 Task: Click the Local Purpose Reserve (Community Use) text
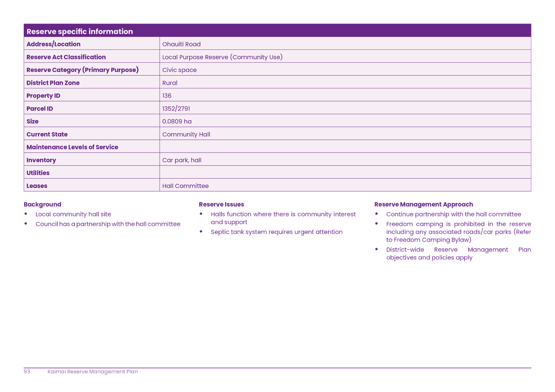(223, 57)
